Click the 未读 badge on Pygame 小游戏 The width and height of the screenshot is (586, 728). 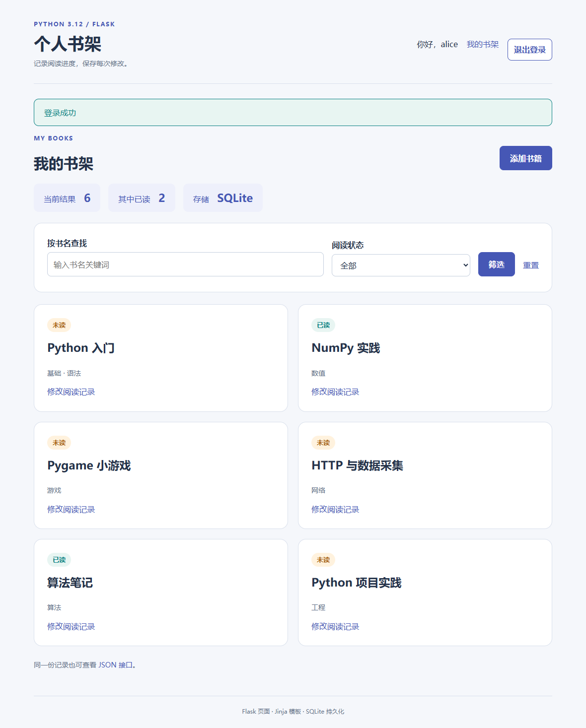click(59, 443)
